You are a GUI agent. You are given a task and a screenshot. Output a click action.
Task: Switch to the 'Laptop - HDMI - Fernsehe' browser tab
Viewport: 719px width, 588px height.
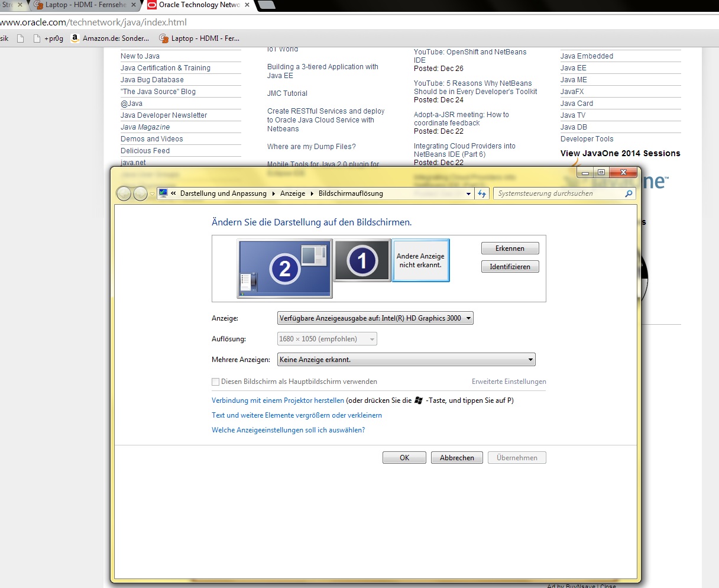click(x=85, y=5)
